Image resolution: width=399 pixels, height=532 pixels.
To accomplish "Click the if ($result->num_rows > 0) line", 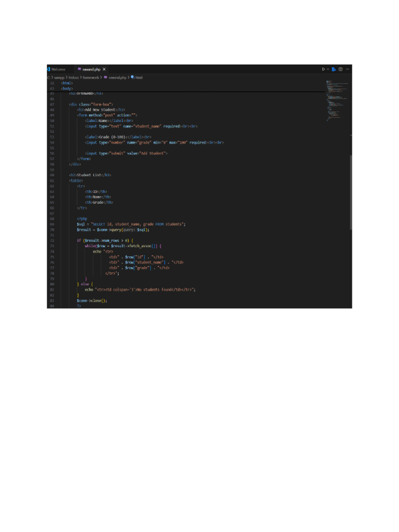I will [105, 241].
